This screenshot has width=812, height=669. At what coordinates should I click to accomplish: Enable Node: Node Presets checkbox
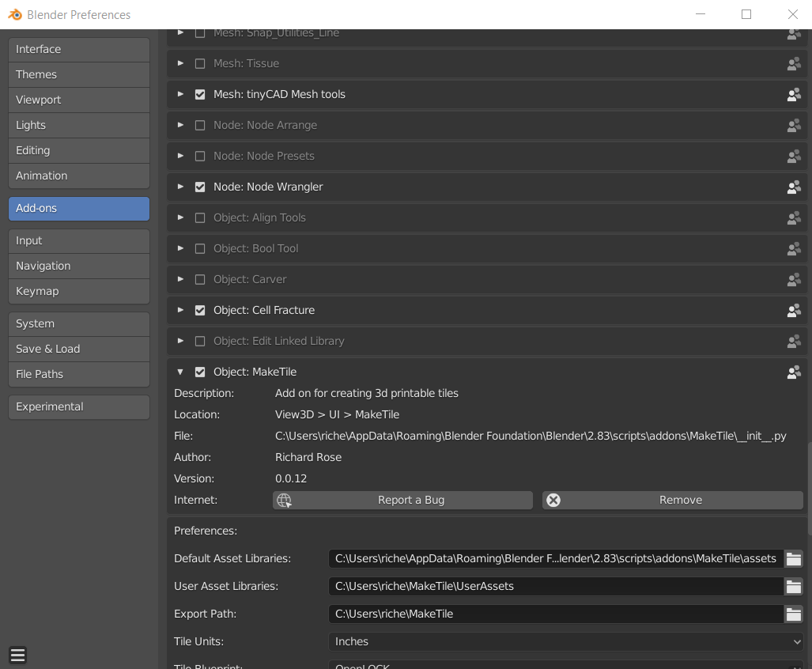click(x=200, y=157)
